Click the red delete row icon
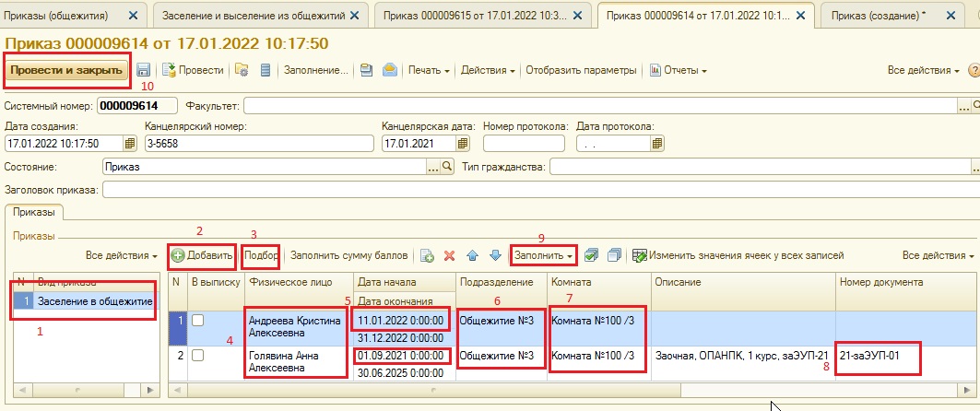The image size is (980, 411). pyautogui.click(x=450, y=255)
